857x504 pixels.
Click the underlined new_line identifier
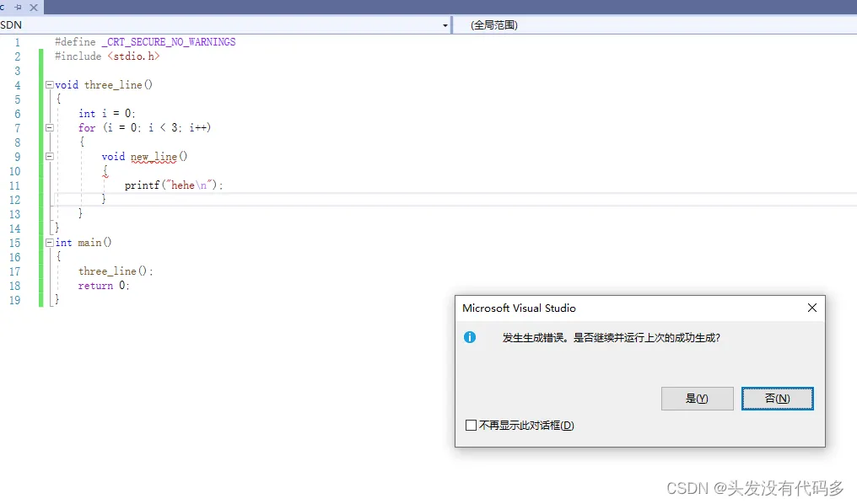[x=154, y=157]
